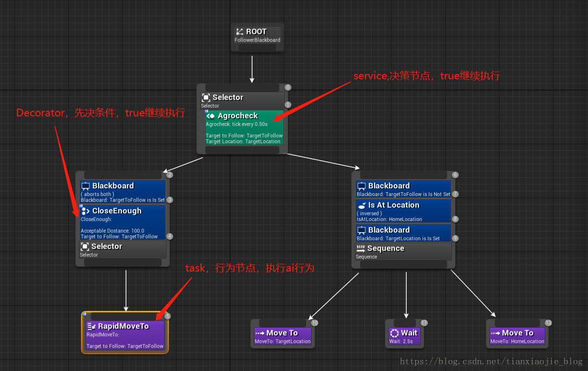
Task: Click "Target to Follow: TargetToFollow" in RapidMoveTo
Action: (125, 346)
